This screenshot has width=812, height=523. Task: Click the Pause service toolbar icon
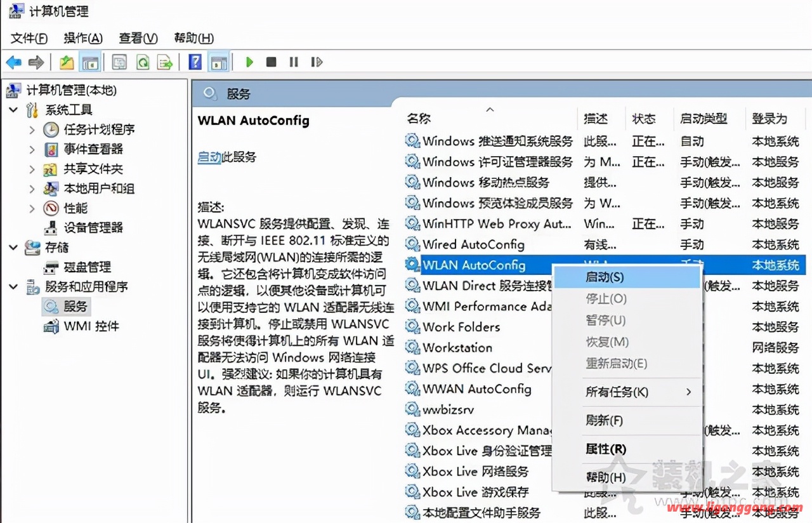coord(294,62)
